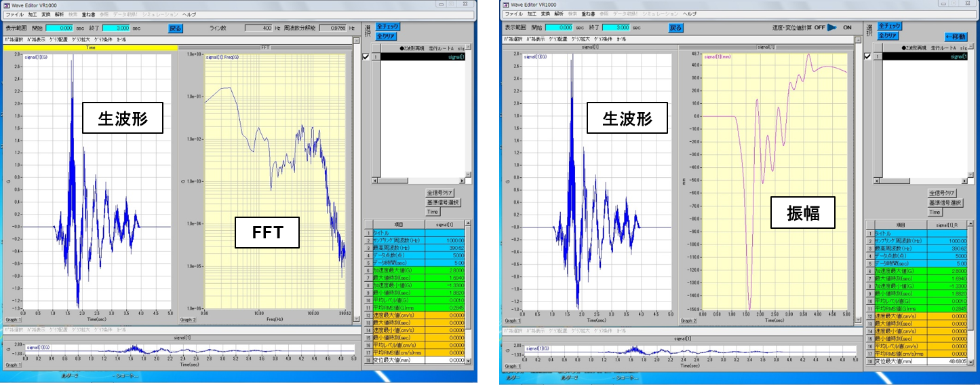
Task: Click ←移動 button in right window
Action: click(x=956, y=37)
